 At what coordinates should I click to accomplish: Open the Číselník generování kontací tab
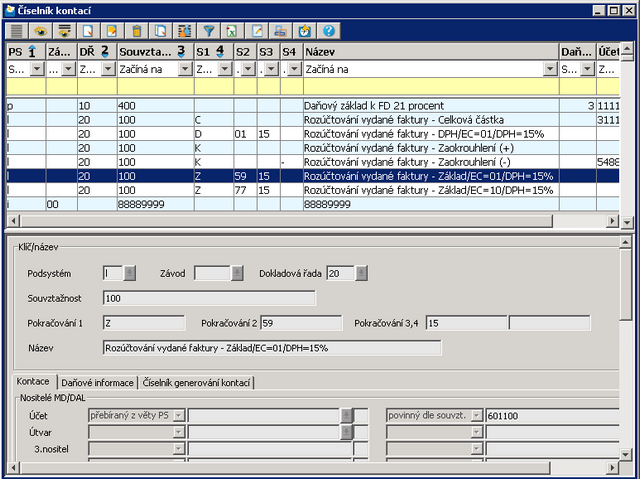point(196,382)
